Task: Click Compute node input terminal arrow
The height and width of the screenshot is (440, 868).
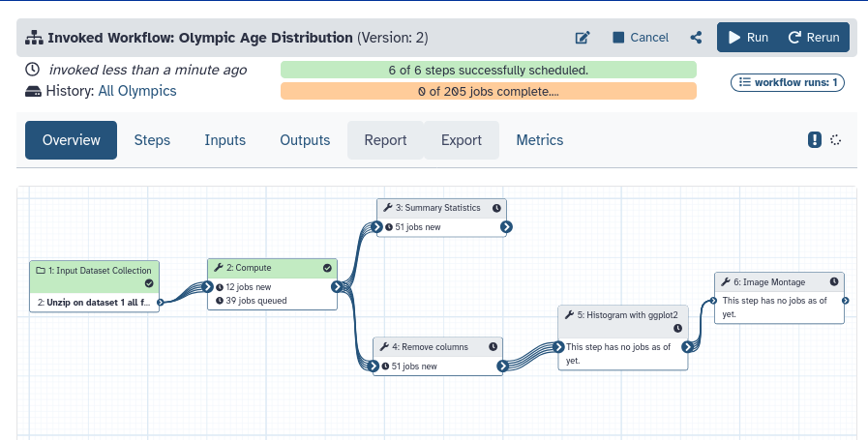Action: pyautogui.click(x=208, y=286)
